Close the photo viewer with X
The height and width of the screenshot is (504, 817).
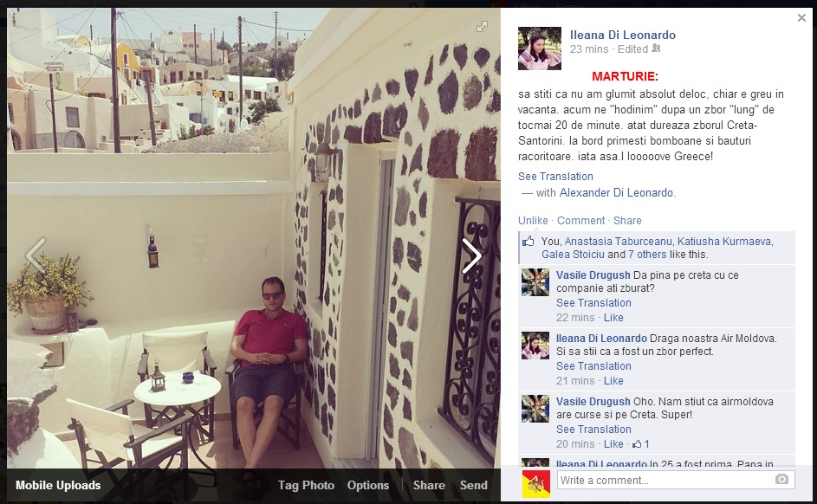point(801,18)
